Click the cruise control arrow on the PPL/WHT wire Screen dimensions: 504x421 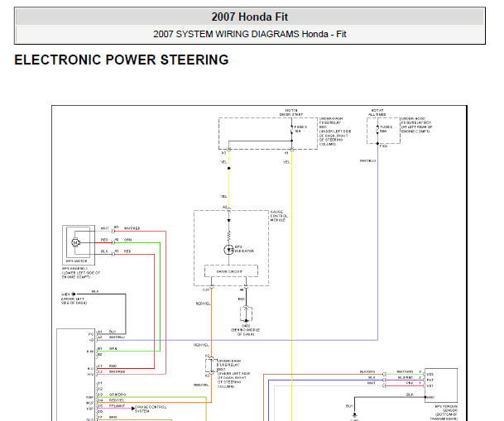[x=133, y=409]
